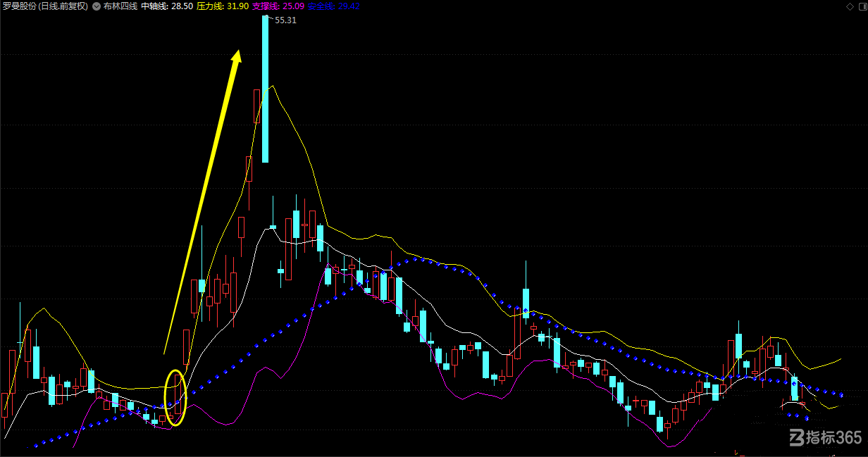Click the magenta 支撑线: 25.09 value
868x457 pixels.
(x=278, y=6)
